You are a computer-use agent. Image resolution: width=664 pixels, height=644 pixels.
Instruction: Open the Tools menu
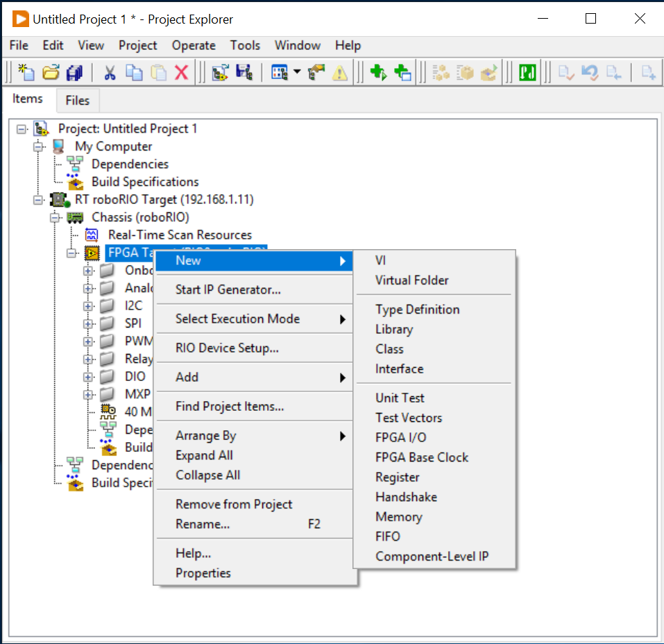coord(245,46)
